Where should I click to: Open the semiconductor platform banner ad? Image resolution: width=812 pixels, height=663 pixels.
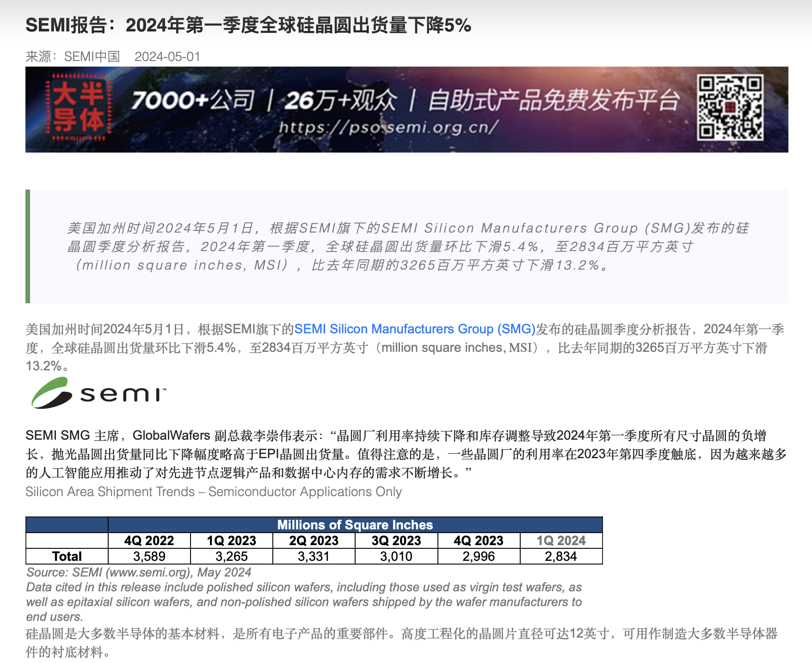pos(407,110)
